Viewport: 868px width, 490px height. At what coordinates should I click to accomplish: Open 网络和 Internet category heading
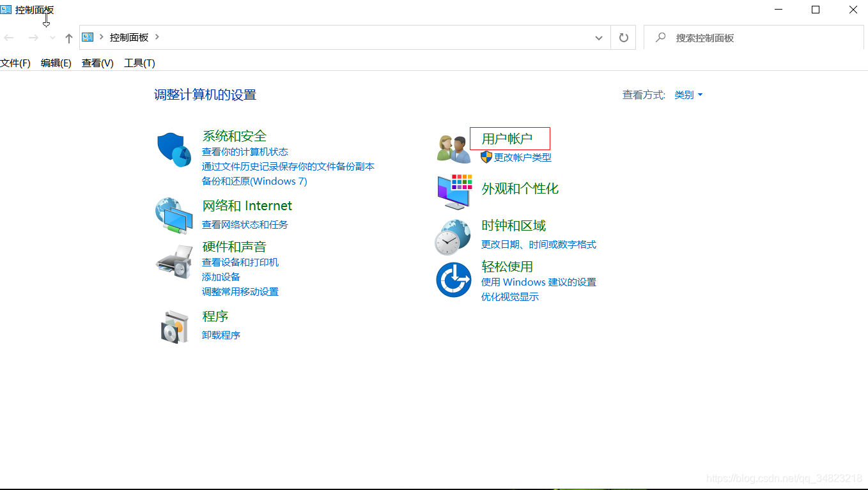coord(247,206)
